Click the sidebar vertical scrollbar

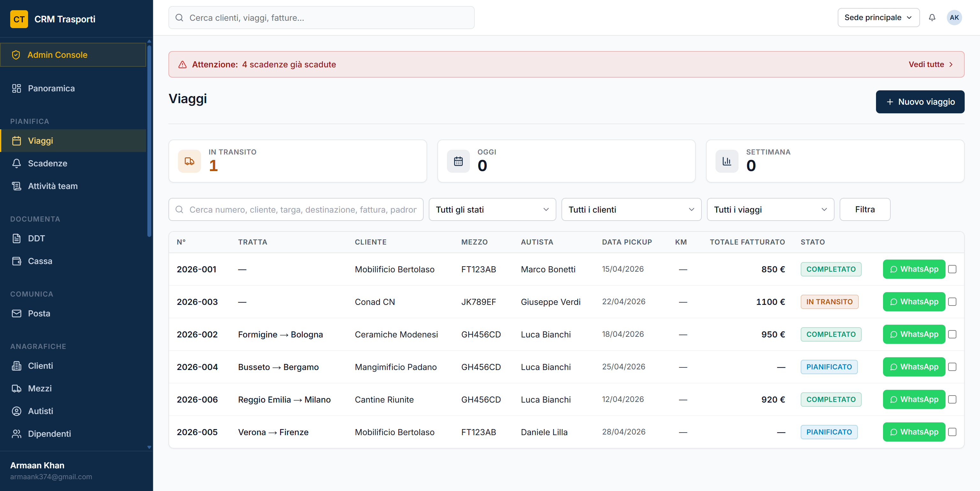point(149,141)
